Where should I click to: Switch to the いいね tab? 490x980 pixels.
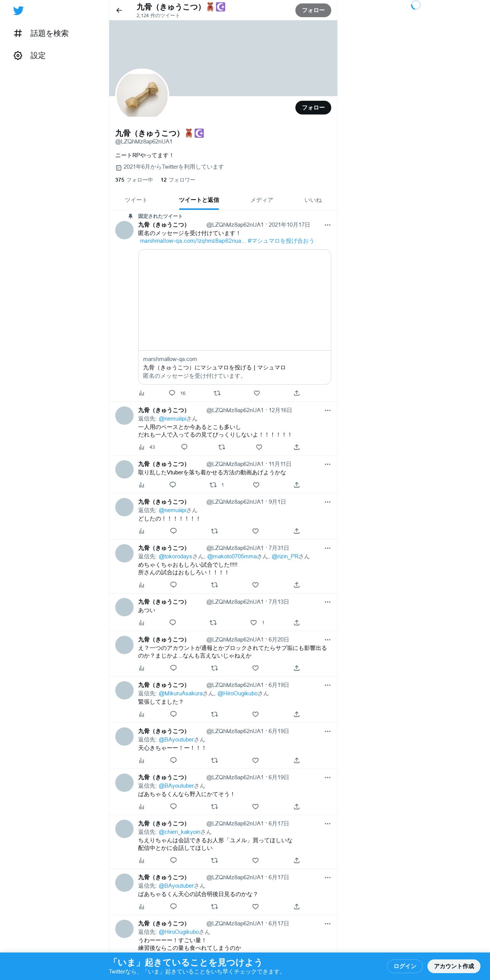pyautogui.click(x=313, y=200)
